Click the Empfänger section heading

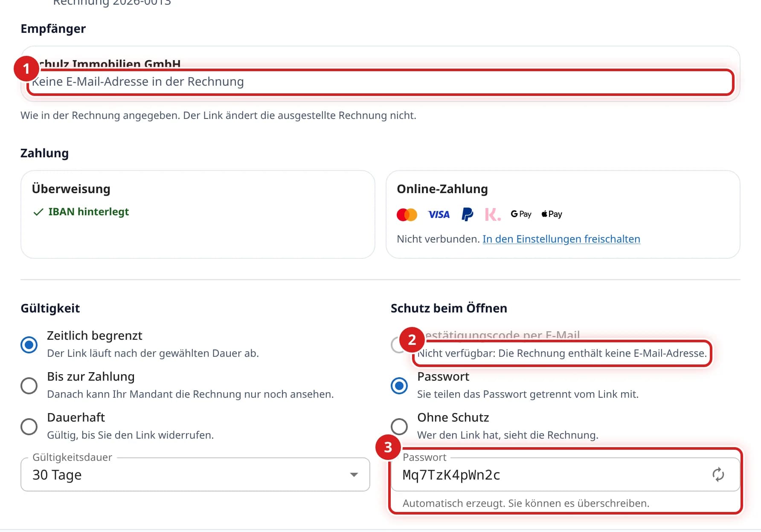point(53,29)
